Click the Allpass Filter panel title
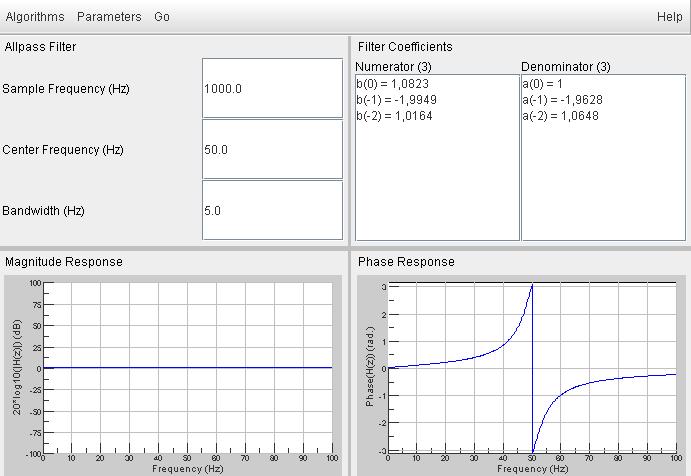This screenshot has height=476, width=691. (x=41, y=47)
